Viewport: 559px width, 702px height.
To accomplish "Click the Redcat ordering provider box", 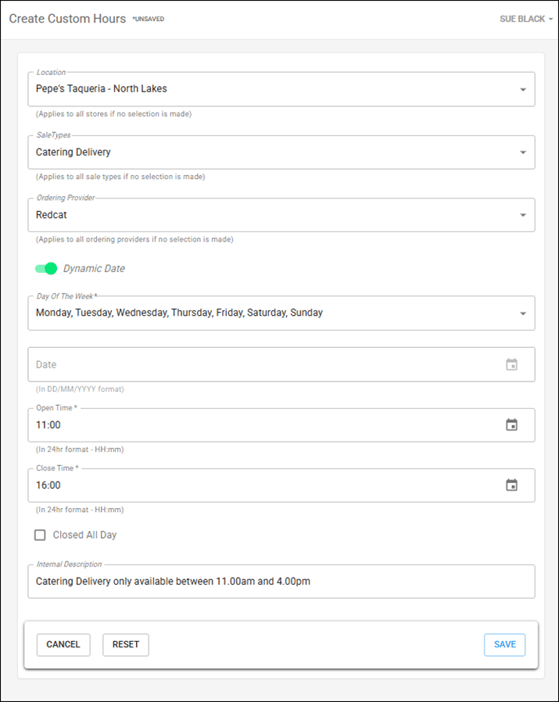I will click(x=281, y=215).
